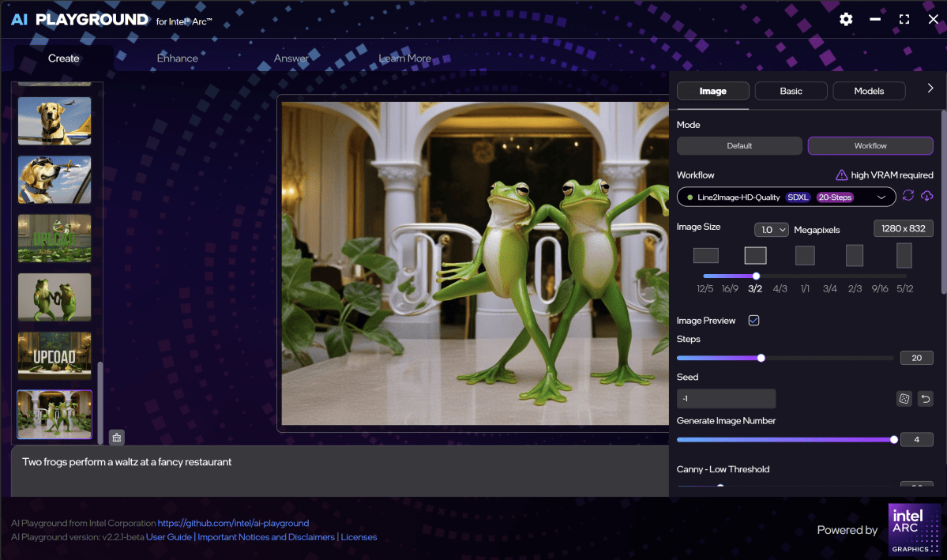947x560 pixels.
Task: Select the 16:9 aspect ratio preset
Action: pyautogui.click(x=730, y=288)
